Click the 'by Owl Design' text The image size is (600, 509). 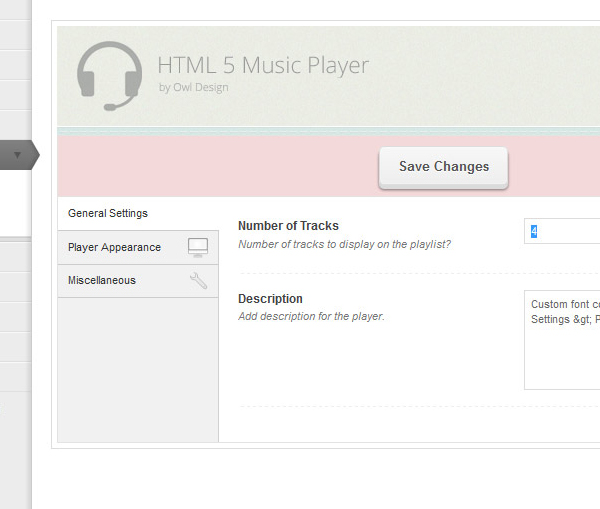point(194,87)
